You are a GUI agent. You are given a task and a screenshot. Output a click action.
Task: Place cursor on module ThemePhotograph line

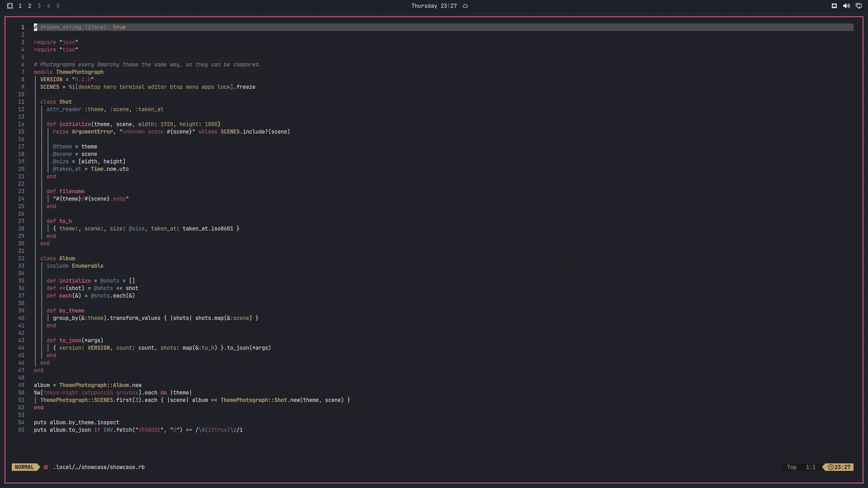tap(69, 72)
